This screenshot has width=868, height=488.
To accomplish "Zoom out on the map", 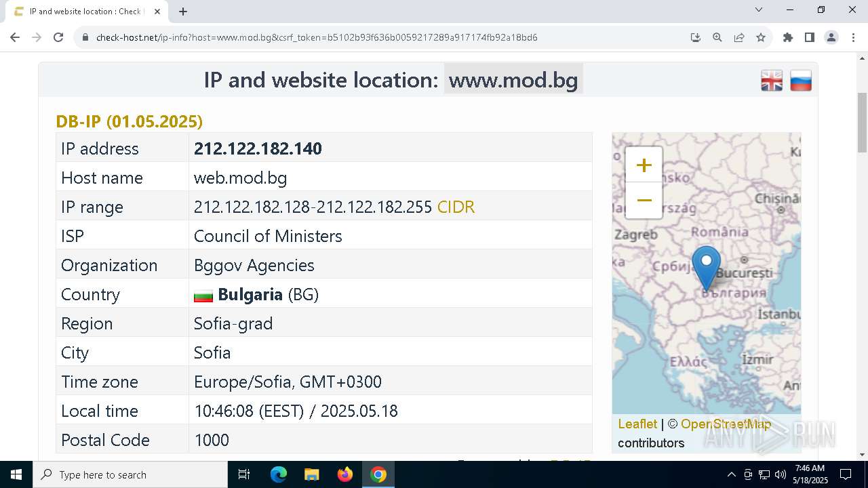I will [x=644, y=201].
